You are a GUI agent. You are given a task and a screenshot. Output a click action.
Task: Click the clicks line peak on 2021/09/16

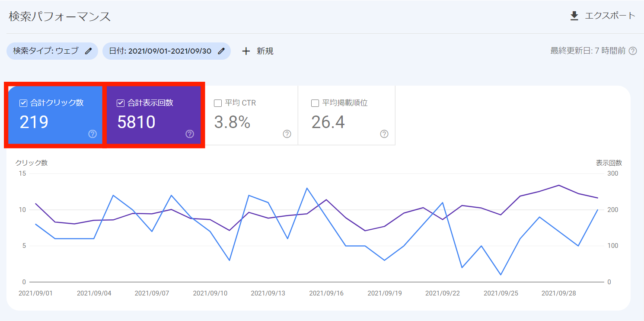click(307, 188)
